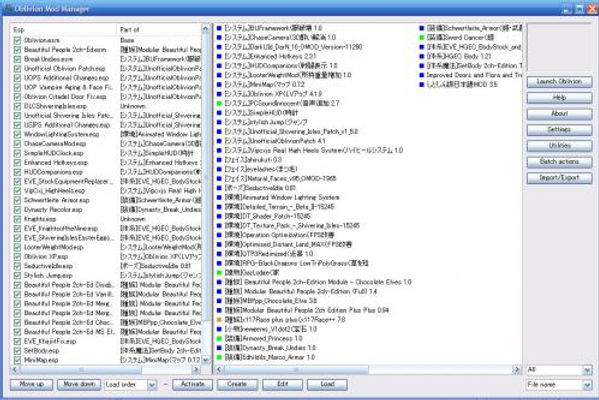Screen dimensions: 599x400
Task: Click the blue icon next to LooterWeightMod
Action: click(219, 75)
